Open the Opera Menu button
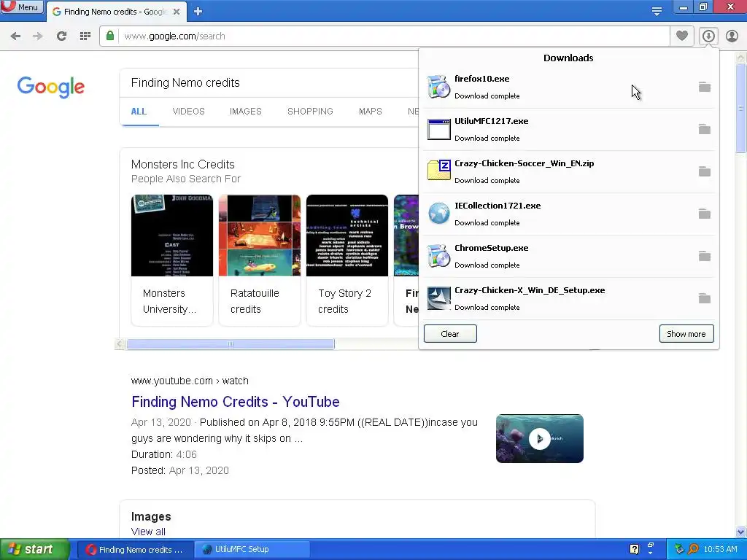Viewport: 747px width, 560px height. (22, 7)
